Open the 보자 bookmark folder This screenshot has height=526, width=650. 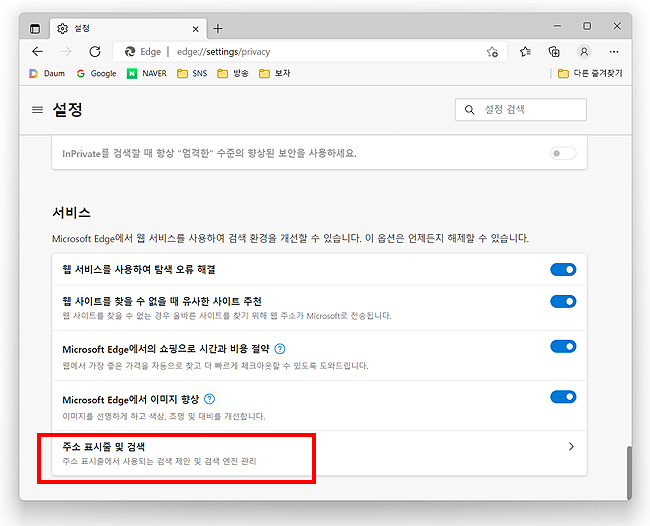tap(274, 73)
